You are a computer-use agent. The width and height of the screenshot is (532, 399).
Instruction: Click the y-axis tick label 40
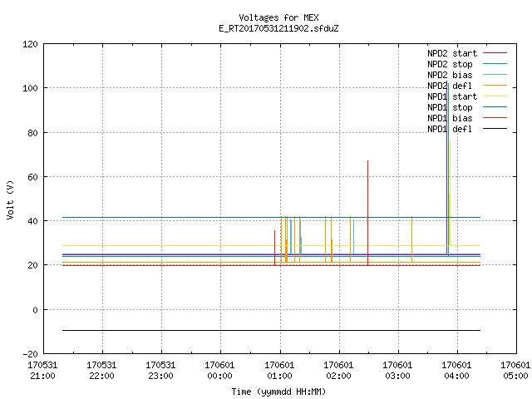(32, 221)
